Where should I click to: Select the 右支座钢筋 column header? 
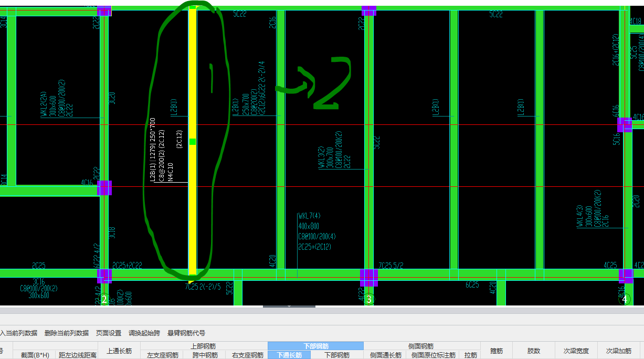pyautogui.click(x=247, y=355)
